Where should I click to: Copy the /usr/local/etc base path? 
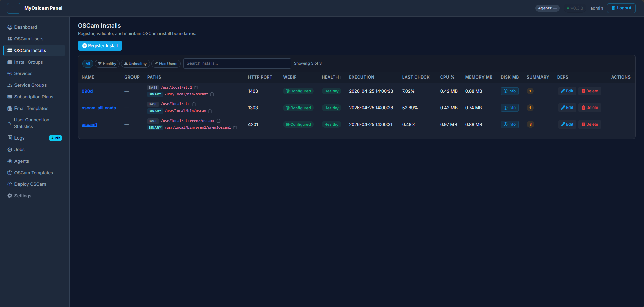point(194,104)
